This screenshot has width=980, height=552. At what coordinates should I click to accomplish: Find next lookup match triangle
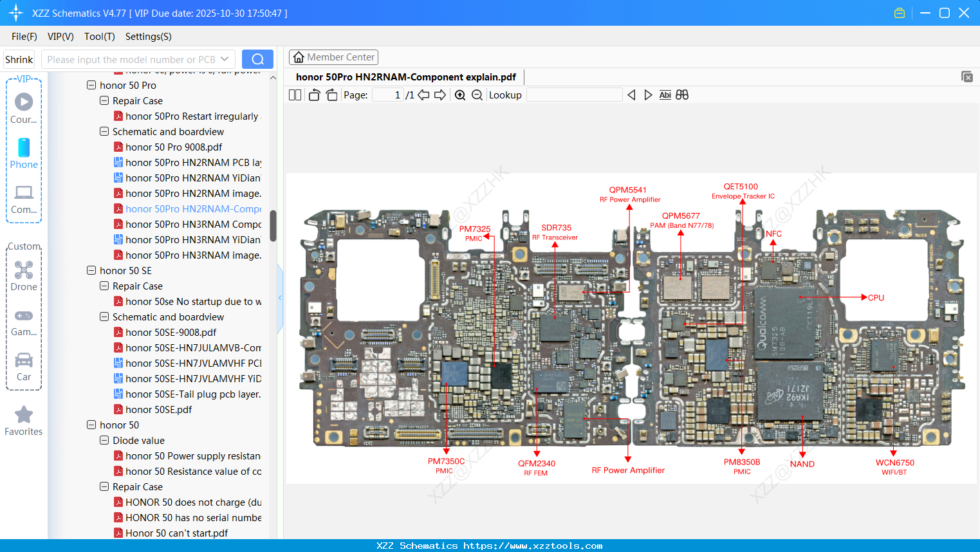648,95
